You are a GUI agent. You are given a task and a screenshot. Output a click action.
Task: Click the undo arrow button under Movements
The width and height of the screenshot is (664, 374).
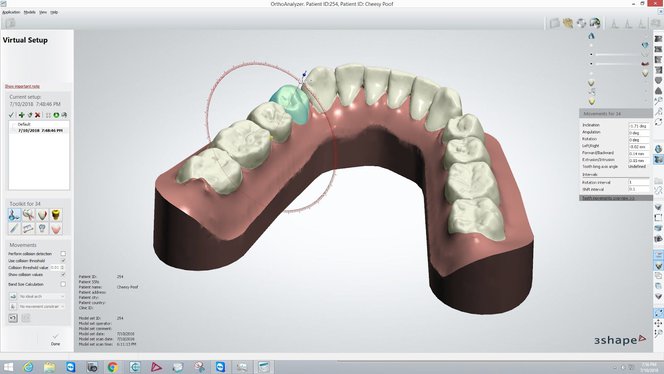click(x=13, y=318)
